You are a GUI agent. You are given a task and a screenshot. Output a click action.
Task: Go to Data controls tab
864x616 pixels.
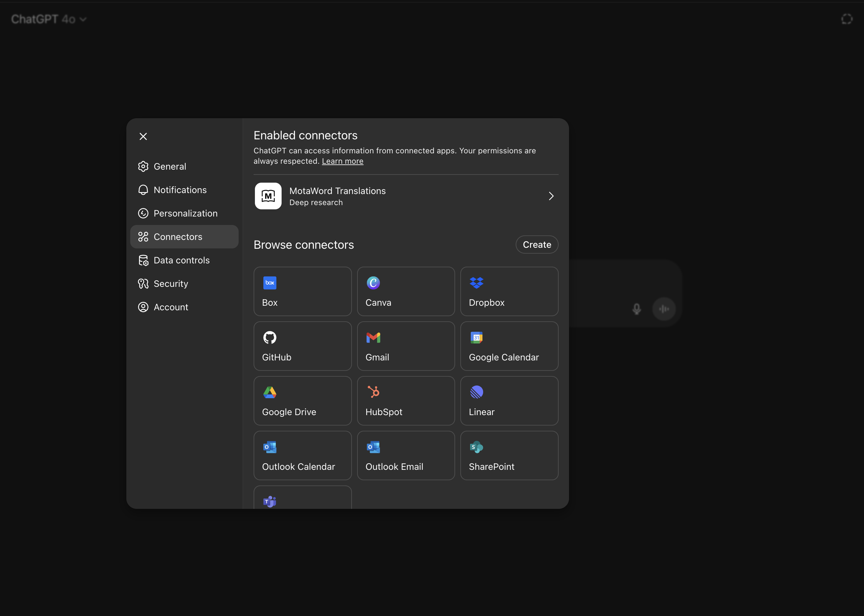click(x=184, y=260)
